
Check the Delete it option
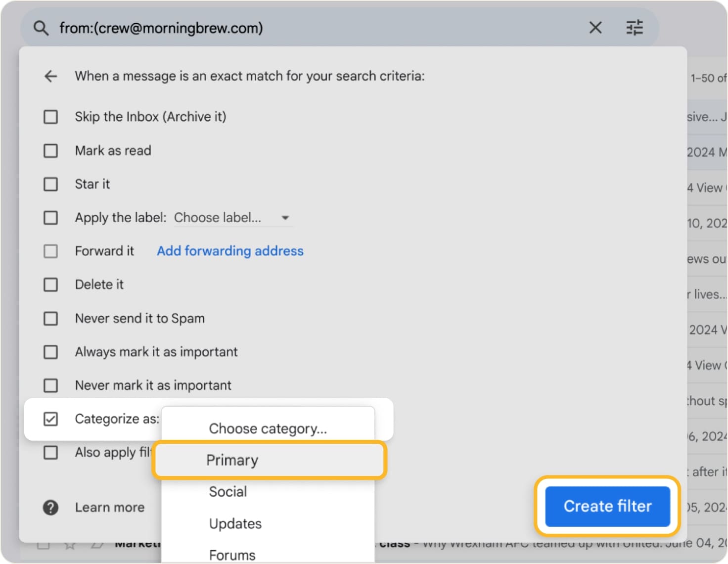51,284
